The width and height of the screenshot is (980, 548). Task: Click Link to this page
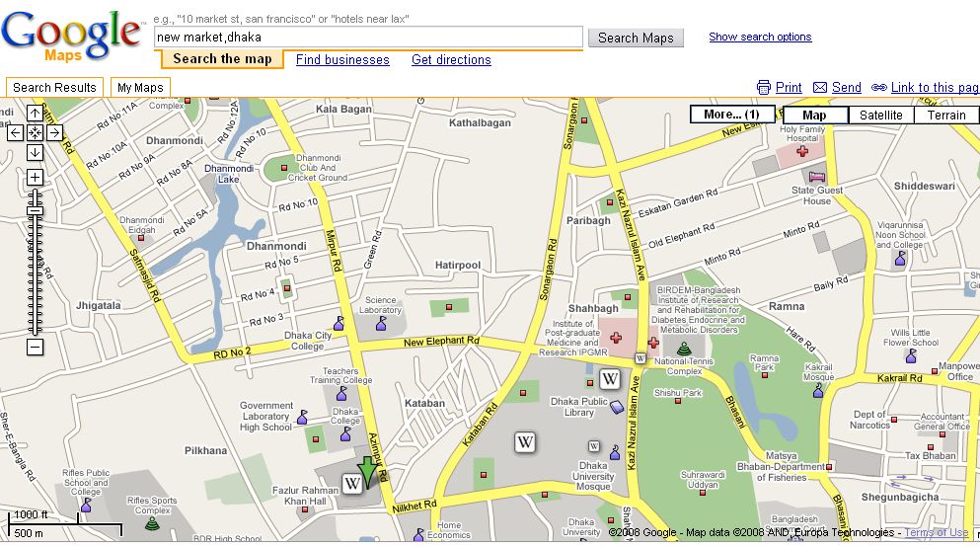(x=935, y=88)
